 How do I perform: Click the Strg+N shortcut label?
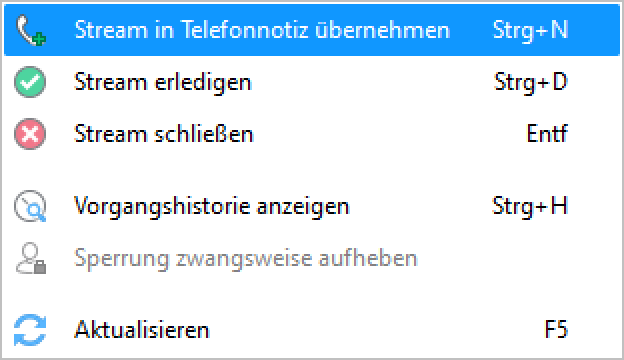pos(530,31)
